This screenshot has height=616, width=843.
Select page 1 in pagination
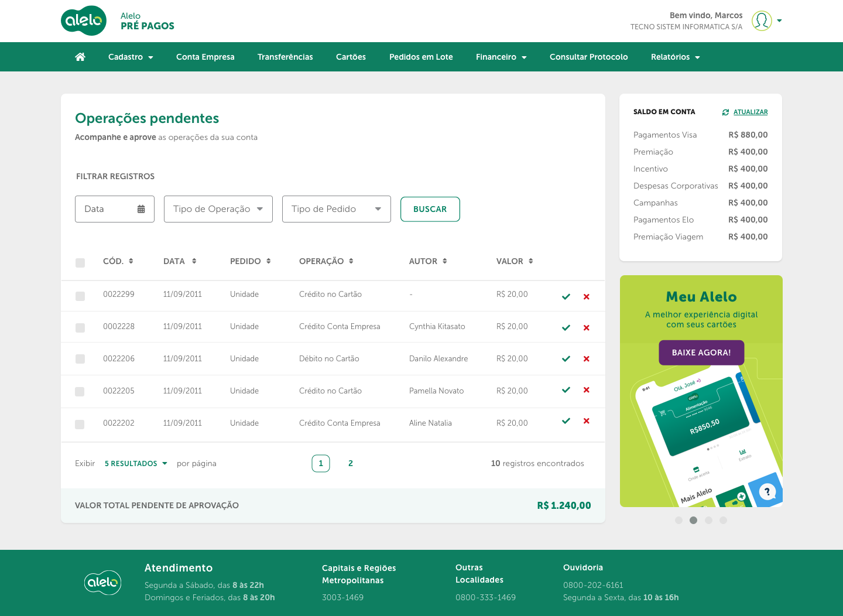(321, 463)
